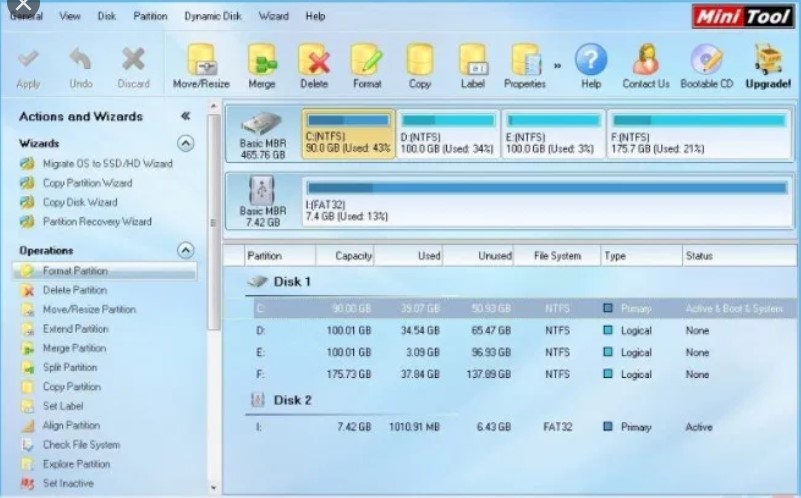Open the Help question mark icon
The image size is (801, 498).
591,59
